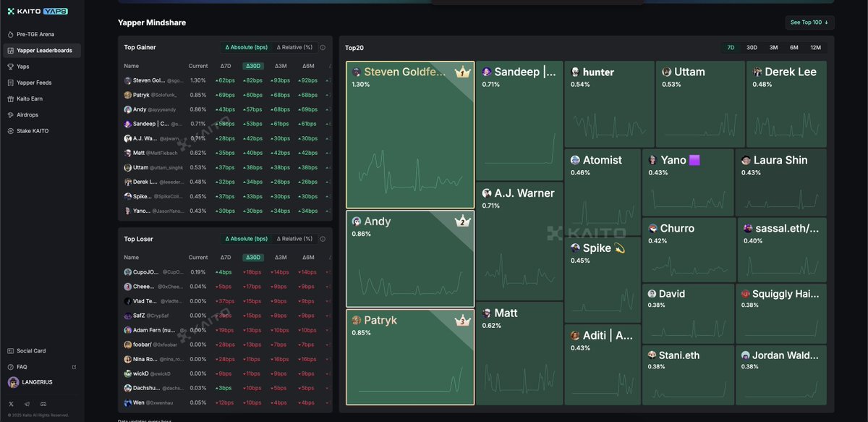Switch Top20 range to 6M

coord(794,48)
